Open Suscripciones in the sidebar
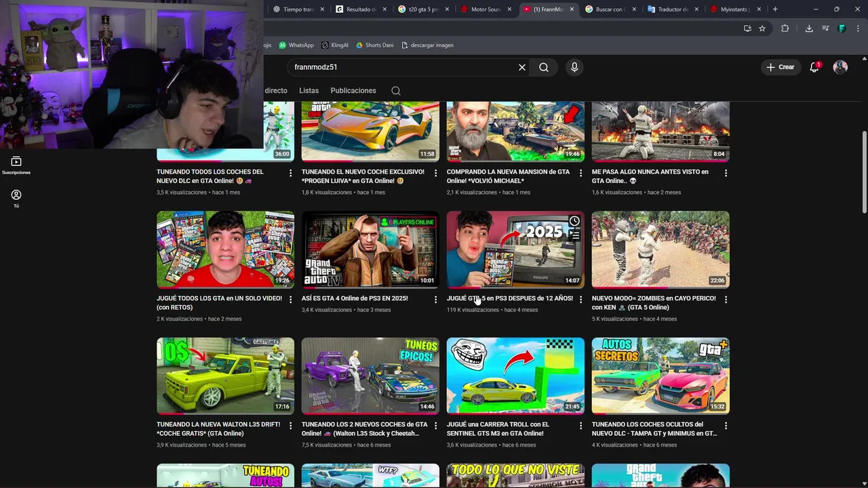Image resolution: width=868 pixels, height=488 pixels. pos(16,165)
